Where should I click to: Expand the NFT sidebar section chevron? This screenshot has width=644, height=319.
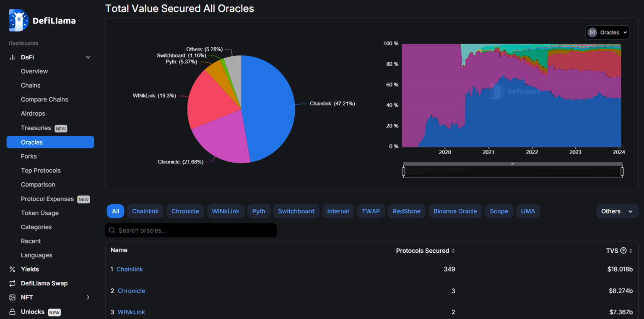(88, 298)
